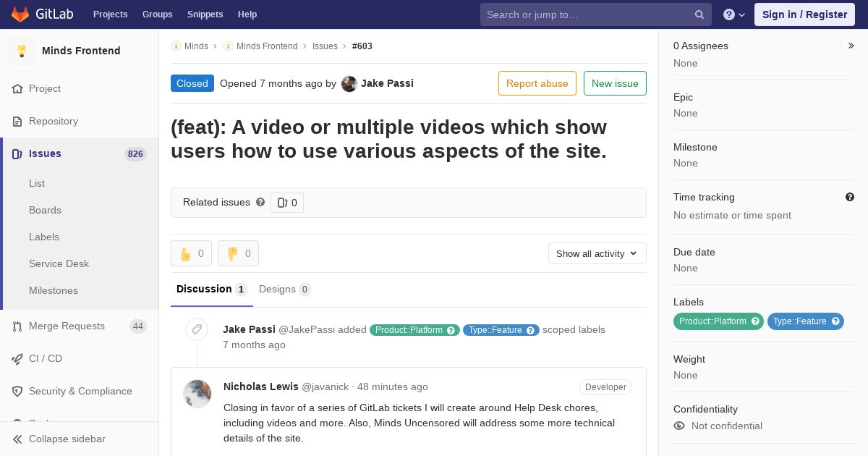Open Issues section in sidebar

(80, 153)
